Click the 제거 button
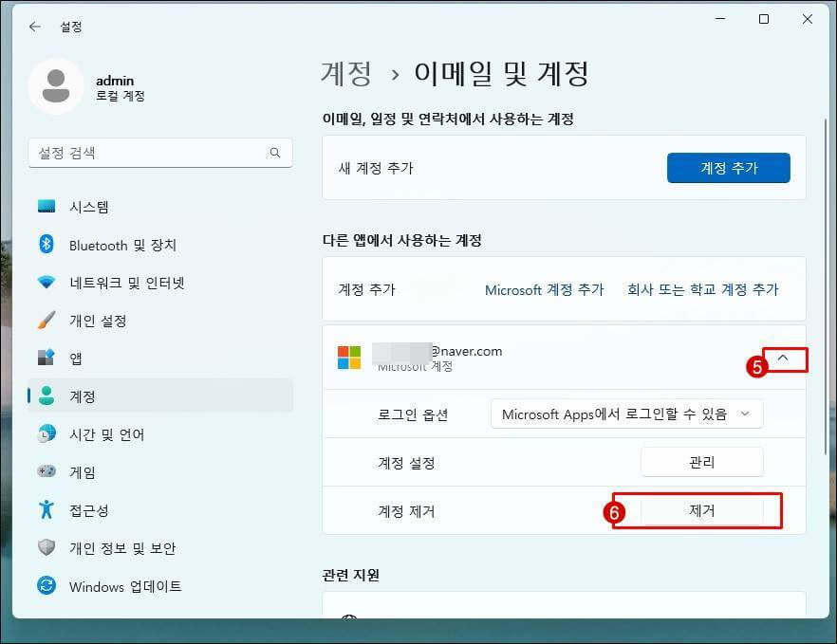837x644 pixels. pyautogui.click(x=701, y=510)
